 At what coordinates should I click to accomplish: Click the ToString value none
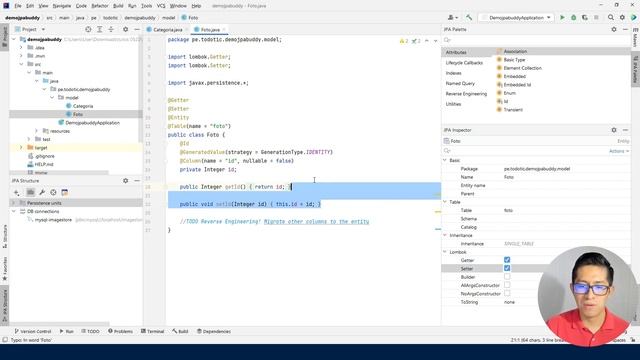509,302
